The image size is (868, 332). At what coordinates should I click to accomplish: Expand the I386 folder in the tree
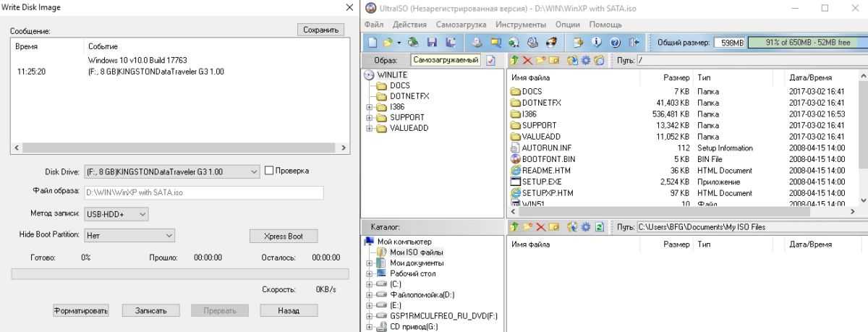click(370, 107)
